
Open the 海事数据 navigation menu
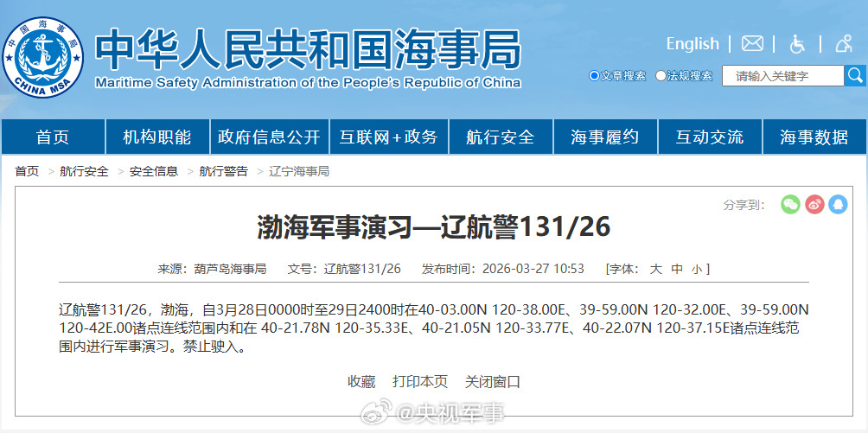pos(814,137)
